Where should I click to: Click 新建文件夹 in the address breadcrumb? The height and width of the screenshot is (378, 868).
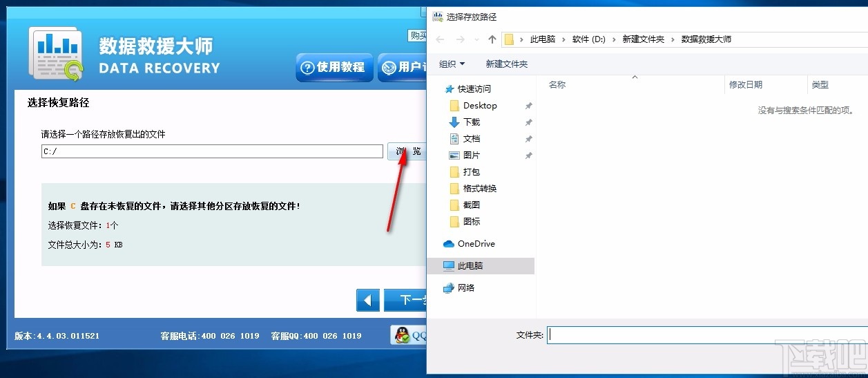(643, 39)
